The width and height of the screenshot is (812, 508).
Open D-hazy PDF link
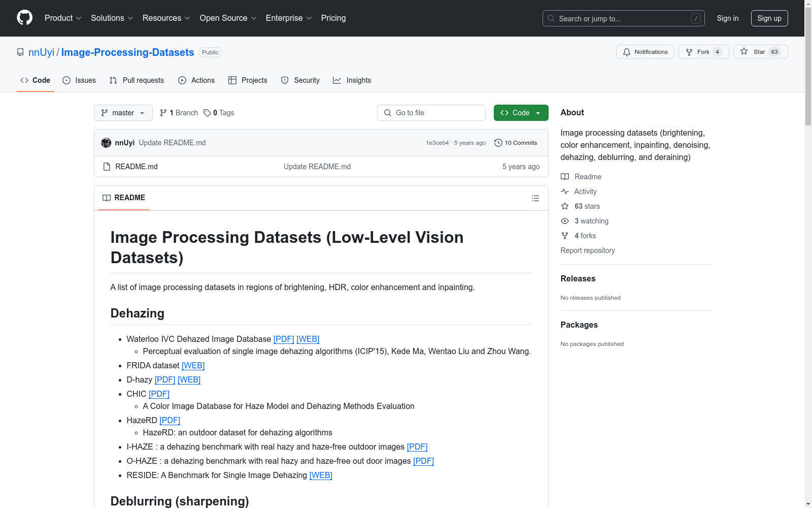pos(165,379)
